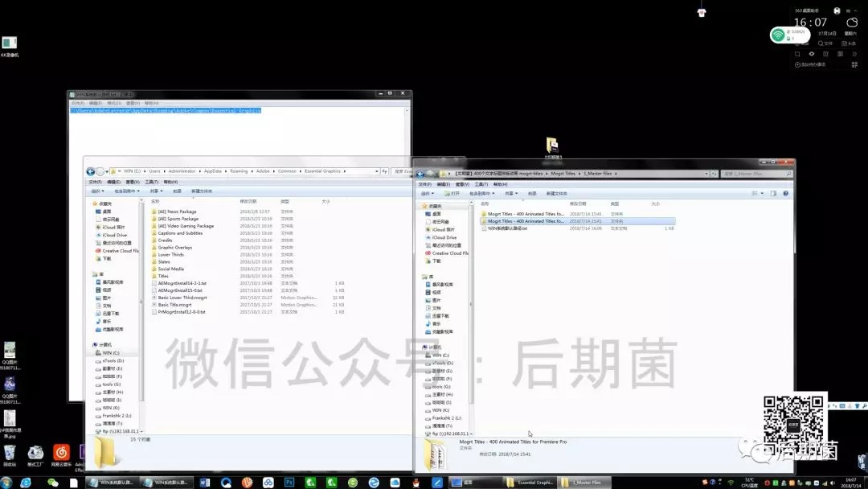This screenshot has width=868, height=489.
Task: Click 刻录 in 1_Master Files toolbar
Action: tap(532, 193)
